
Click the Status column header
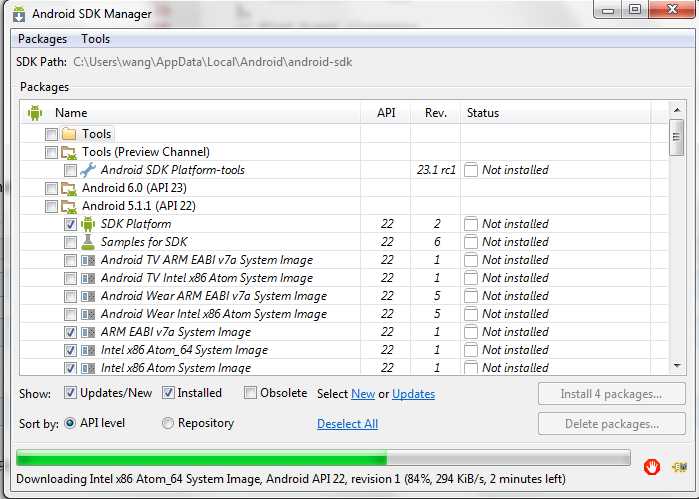pos(556,113)
